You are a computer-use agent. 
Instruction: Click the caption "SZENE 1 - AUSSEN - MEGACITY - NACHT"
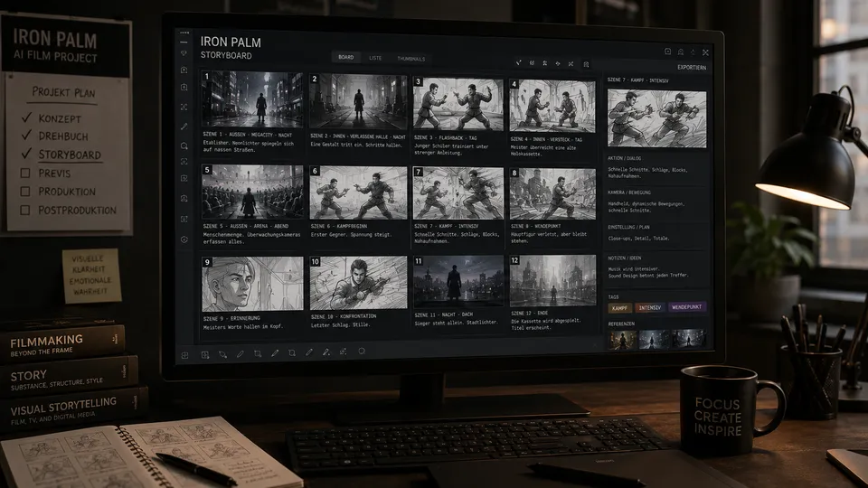(248, 135)
